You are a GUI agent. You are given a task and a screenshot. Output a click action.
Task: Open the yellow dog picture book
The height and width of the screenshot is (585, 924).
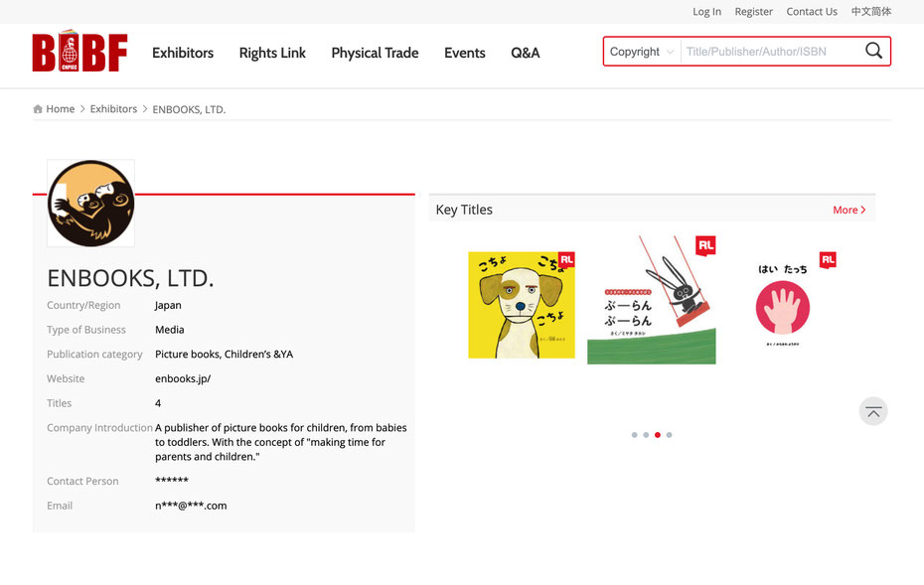click(522, 305)
